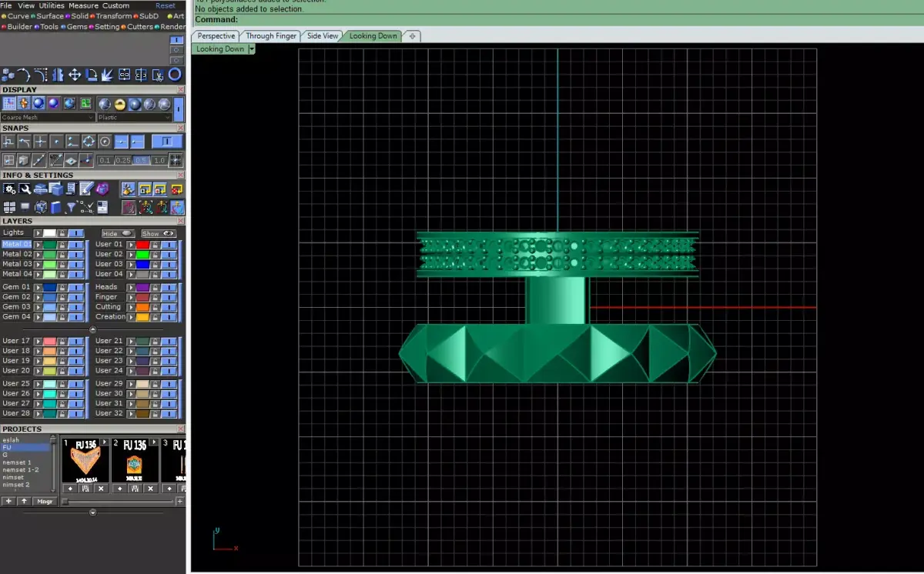Select the 0.25 snap increment button
The image size is (924, 574).
tap(123, 161)
